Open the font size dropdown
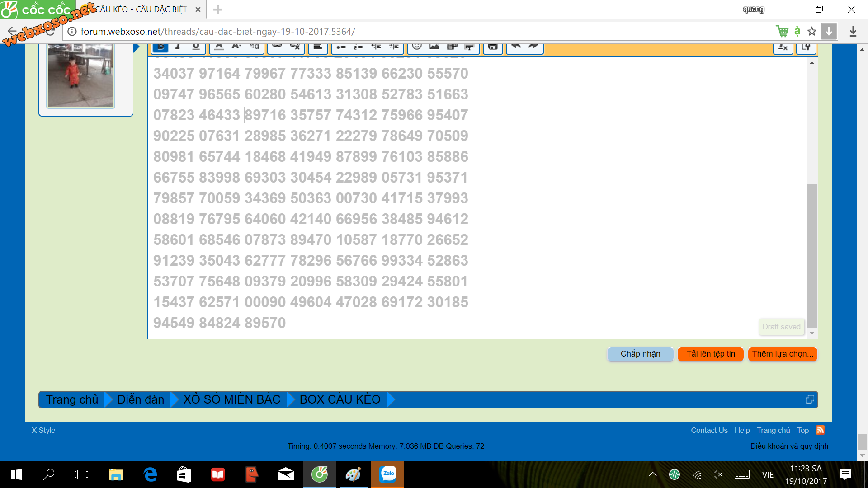The image size is (868, 488). [236, 47]
